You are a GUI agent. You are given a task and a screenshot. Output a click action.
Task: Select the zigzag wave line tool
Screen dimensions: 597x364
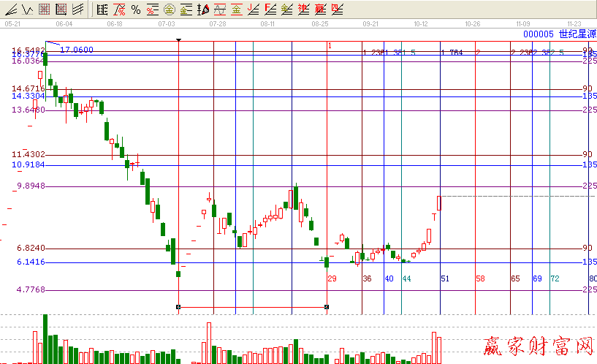[28, 10]
